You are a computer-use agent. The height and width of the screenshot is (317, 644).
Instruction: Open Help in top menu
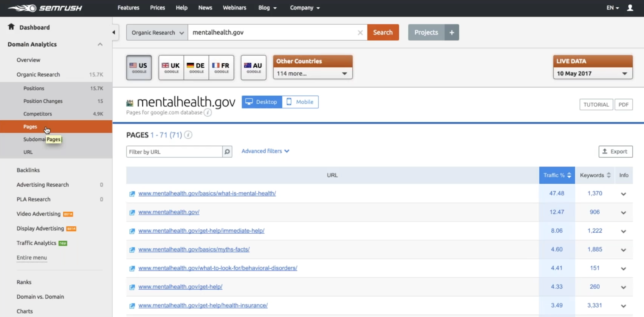click(182, 8)
